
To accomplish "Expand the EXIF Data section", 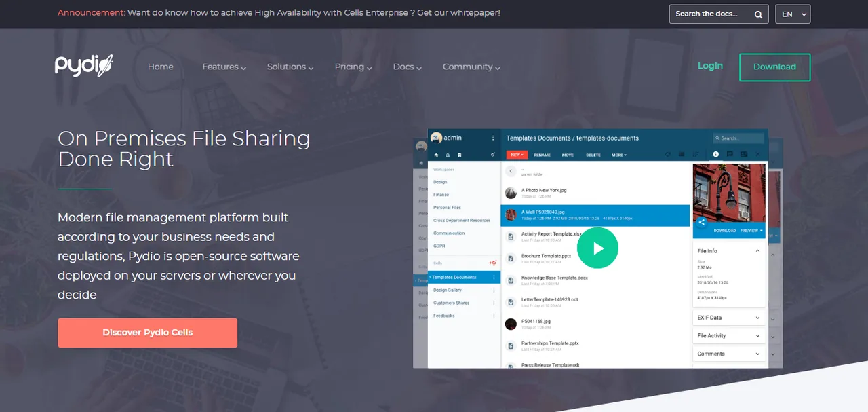I will [757, 318].
